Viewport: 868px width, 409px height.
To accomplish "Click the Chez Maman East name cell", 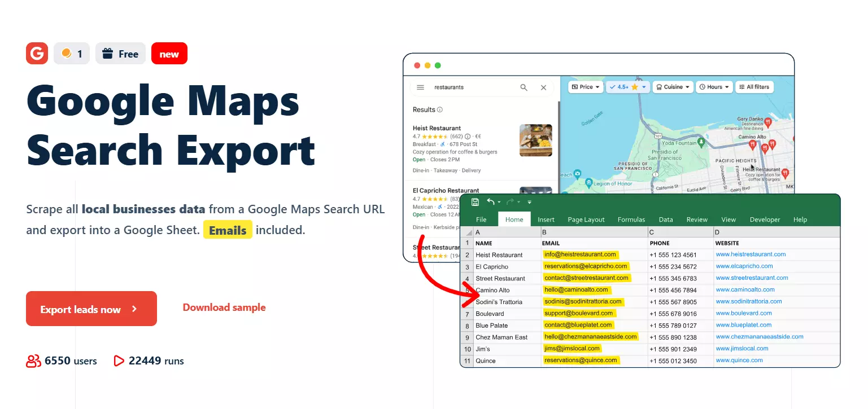I will (x=507, y=337).
